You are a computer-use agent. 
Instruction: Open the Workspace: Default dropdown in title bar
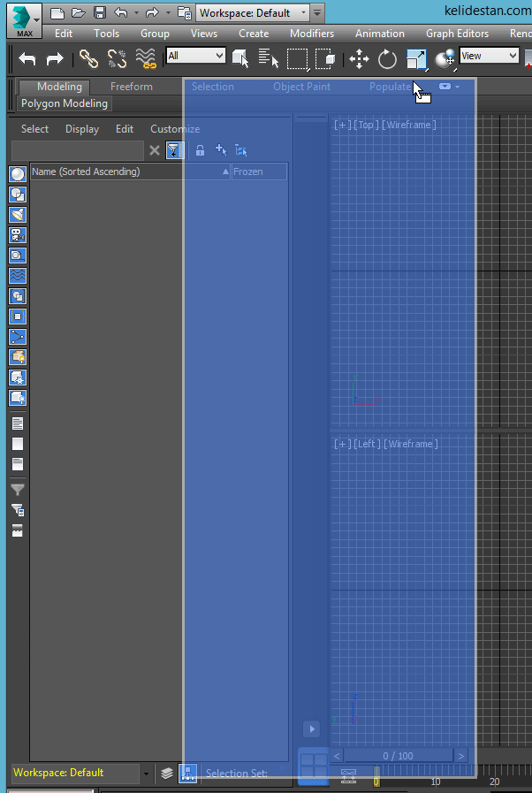[253, 12]
